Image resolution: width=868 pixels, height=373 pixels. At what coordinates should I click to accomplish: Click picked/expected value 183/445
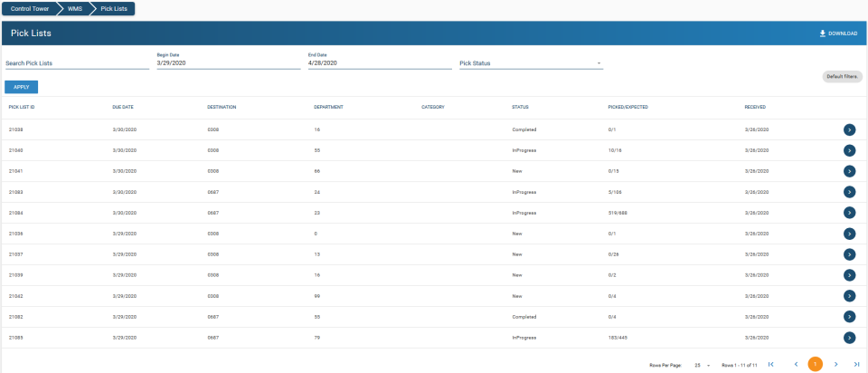618,338
